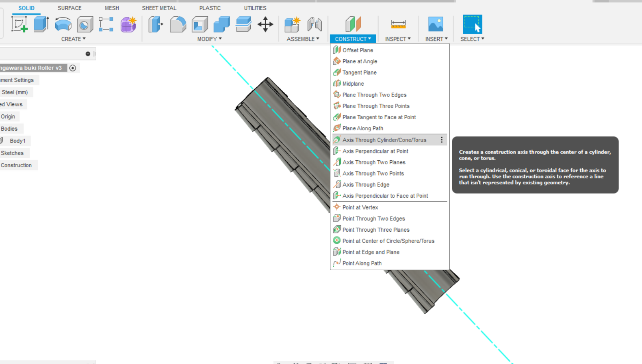Select the Joint tool
Screen dimensions: 642x364
tap(314, 24)
